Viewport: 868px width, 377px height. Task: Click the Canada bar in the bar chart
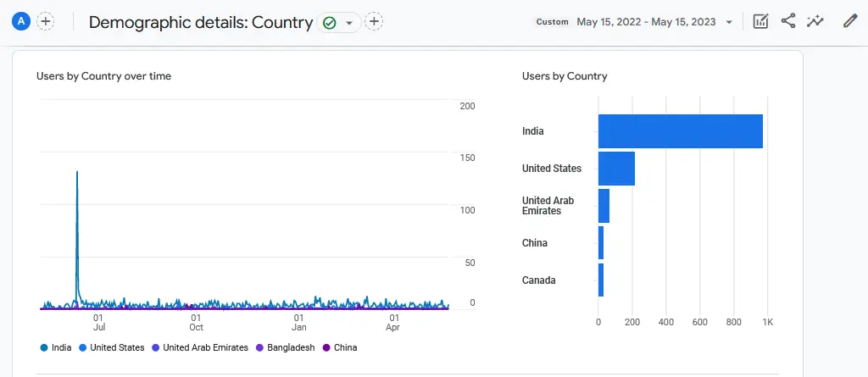[601, 280]
